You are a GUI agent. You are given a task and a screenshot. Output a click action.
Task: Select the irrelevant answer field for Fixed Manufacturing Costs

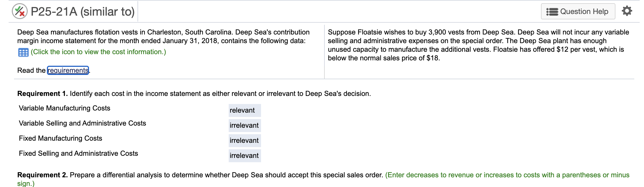(244, 140)
